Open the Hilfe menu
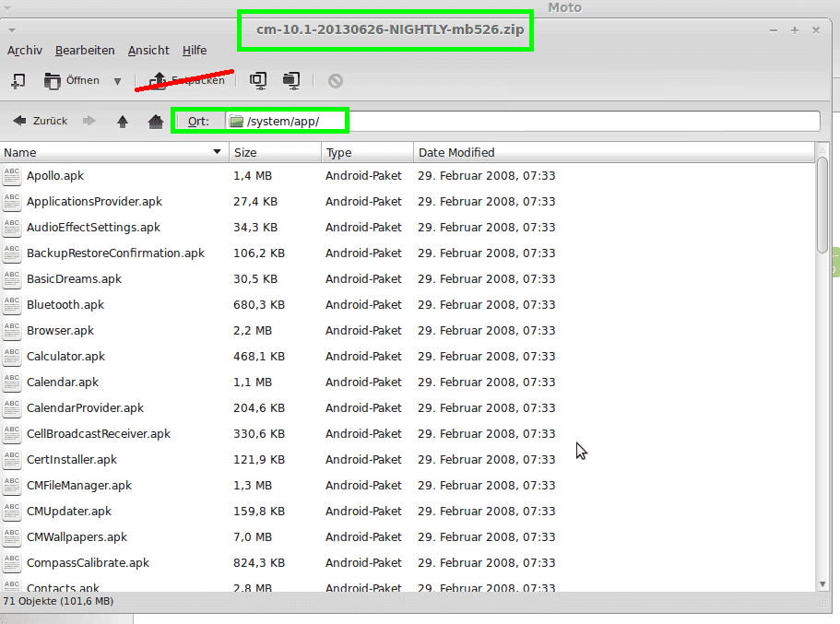The height and width of the screenshot is (624, 840). (x=195, y=51)
